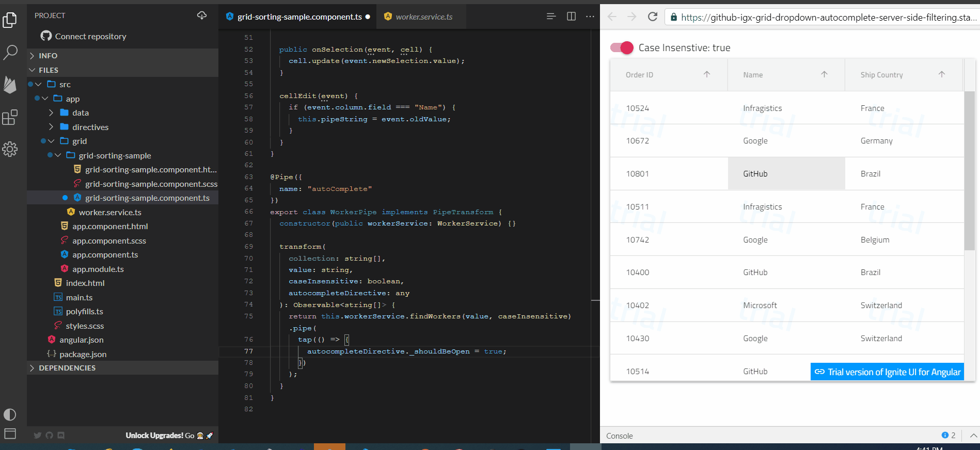980x450 pixels.
Task: Click the Twitter icon in footer
Action: pos(38,436)
